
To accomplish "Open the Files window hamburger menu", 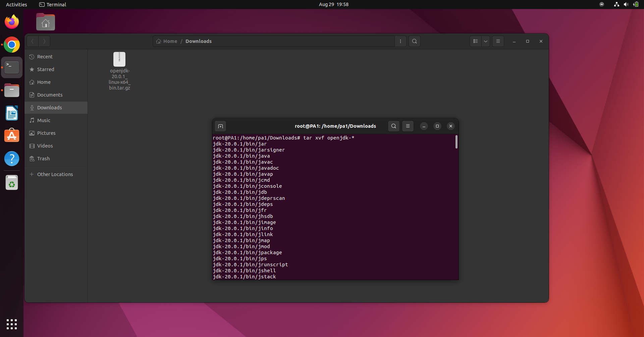I will click(x=498, y=41).
